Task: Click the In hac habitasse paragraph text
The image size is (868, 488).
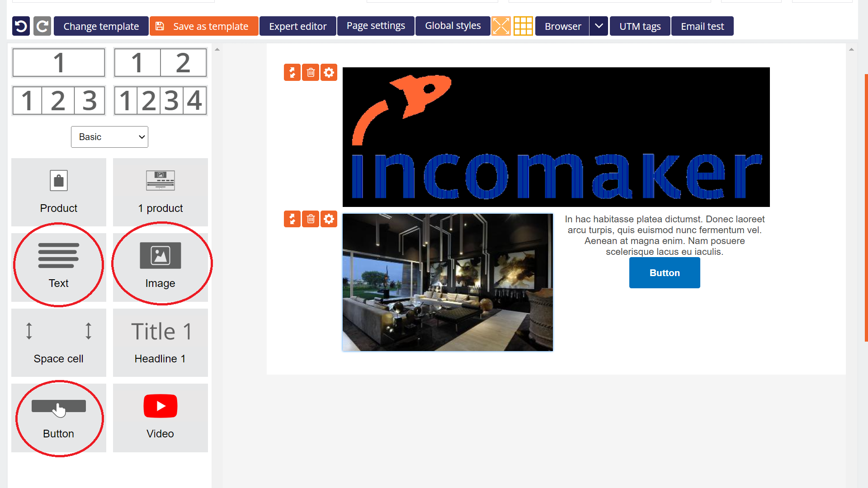Action: [665, 235]
